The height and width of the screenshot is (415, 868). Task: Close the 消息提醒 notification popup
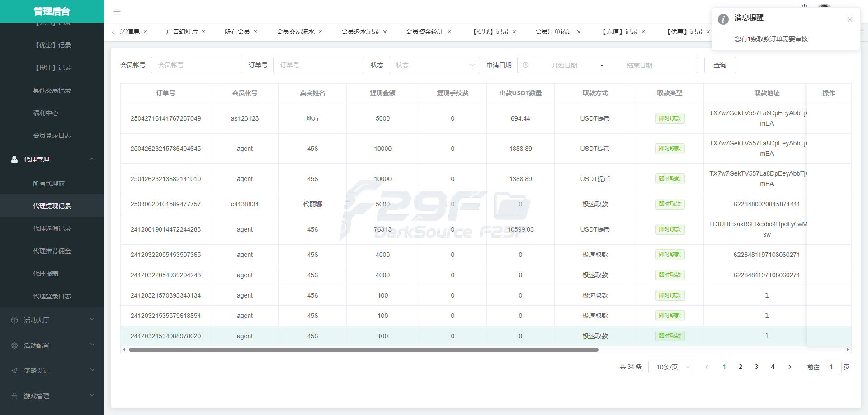(850, 19)
